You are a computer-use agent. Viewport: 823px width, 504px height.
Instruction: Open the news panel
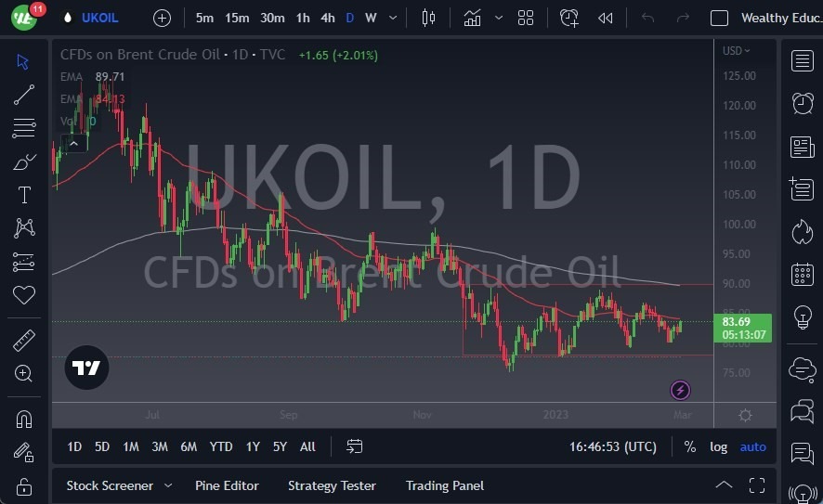pos(802,147)
